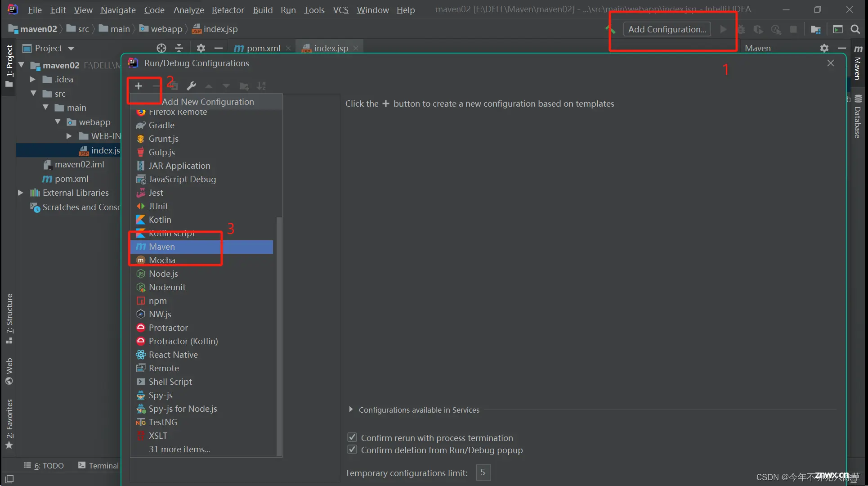Click the Run Anything icon in main toolbar
The width and height of the screenshot is (868, 486).
tap(838, 29)
